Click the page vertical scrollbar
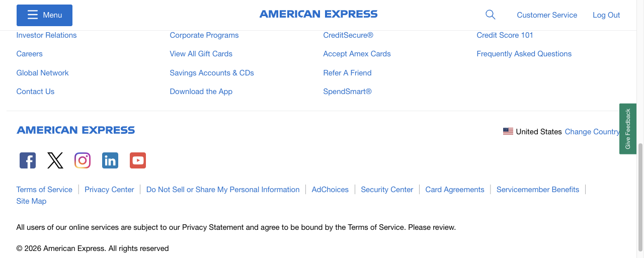 click(640, 196)
